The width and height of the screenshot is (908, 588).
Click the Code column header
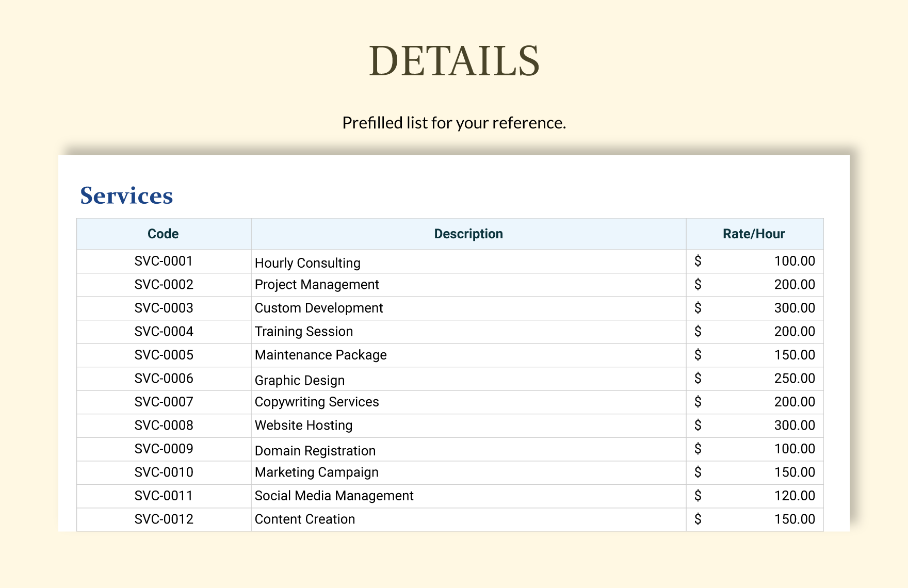pos(163,234)
